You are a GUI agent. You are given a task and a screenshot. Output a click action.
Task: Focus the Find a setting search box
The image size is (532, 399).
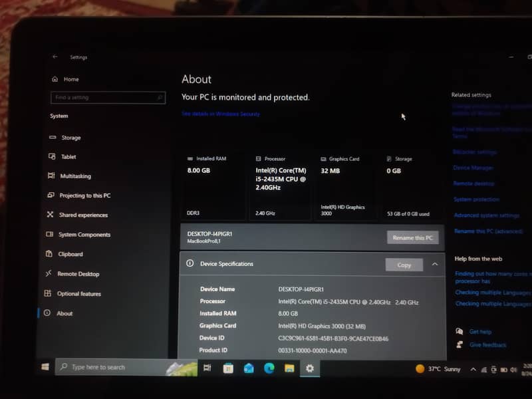108,97
